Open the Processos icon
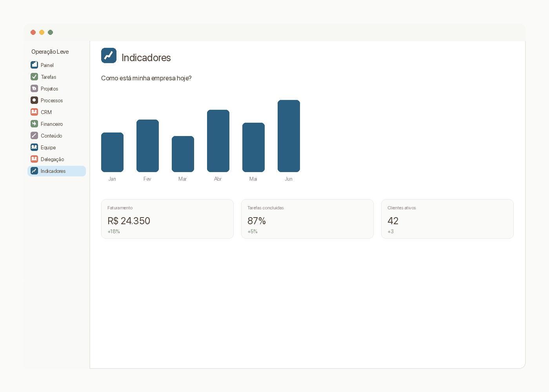Screen dimensions: 549x392 coord(35,100)
